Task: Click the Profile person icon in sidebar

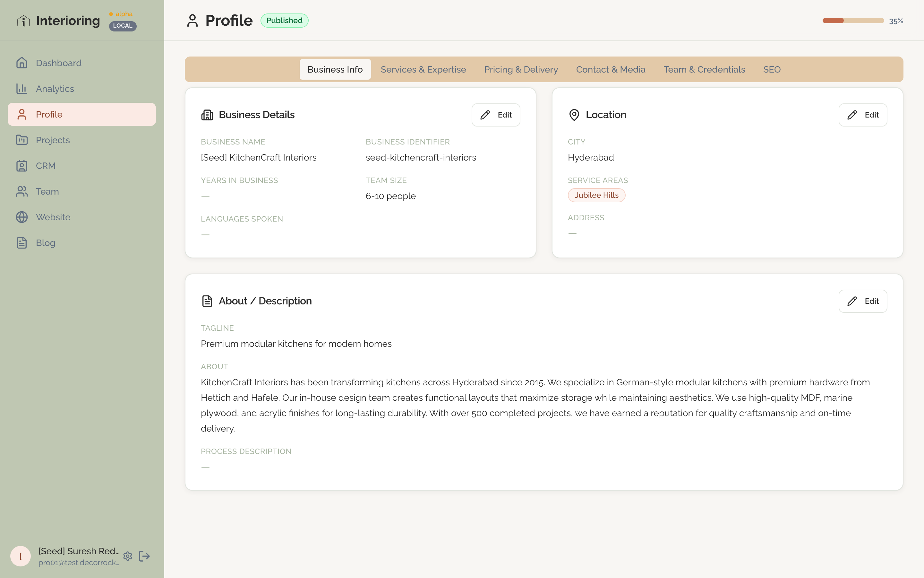Action: (22, 114)
